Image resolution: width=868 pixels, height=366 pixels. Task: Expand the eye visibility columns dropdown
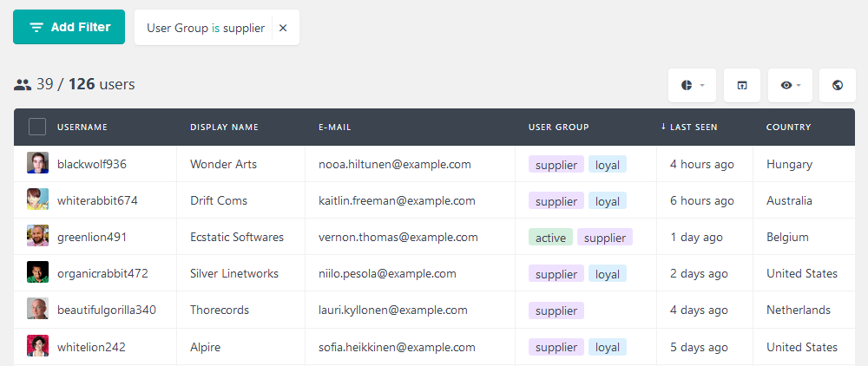point(790,85)
